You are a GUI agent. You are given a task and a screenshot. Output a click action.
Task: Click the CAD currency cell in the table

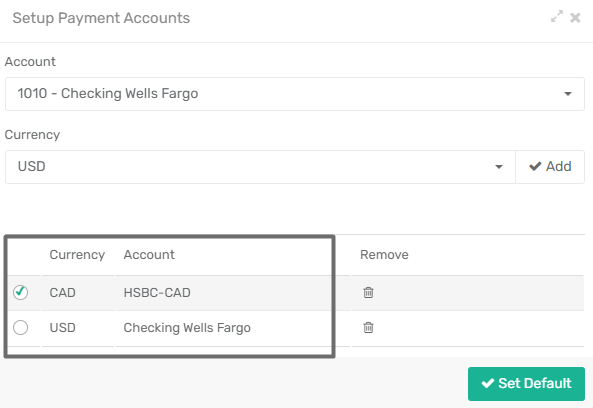[62, 293]
